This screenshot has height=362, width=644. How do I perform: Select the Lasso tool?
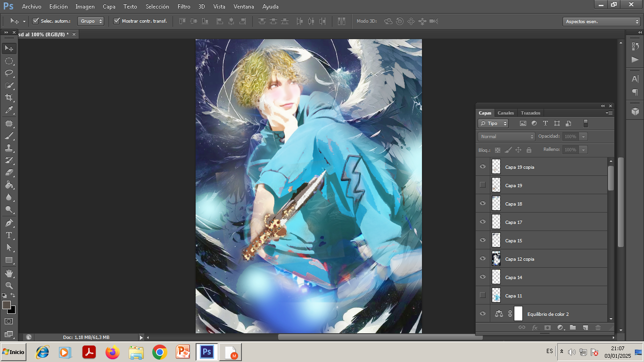9,73
